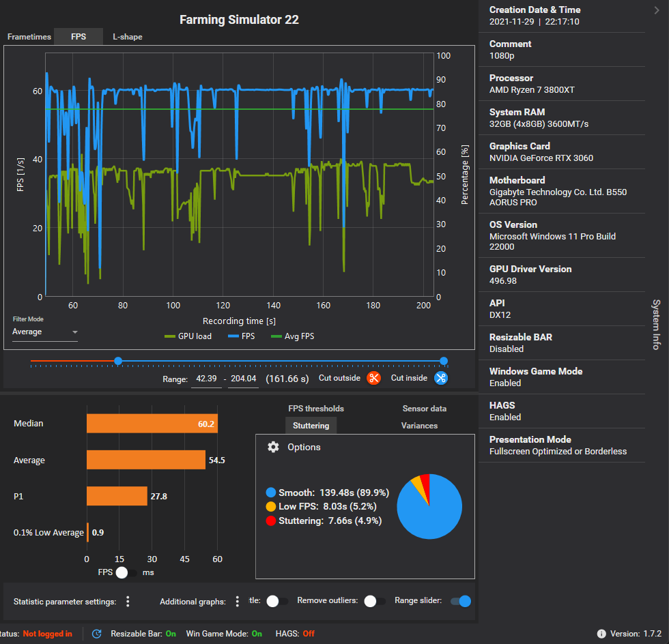This screenshot has width=669, height=644.
Task: Click the 'NVIDIA GeForce RTX 3060' value
Action: (x=541, y=158)
